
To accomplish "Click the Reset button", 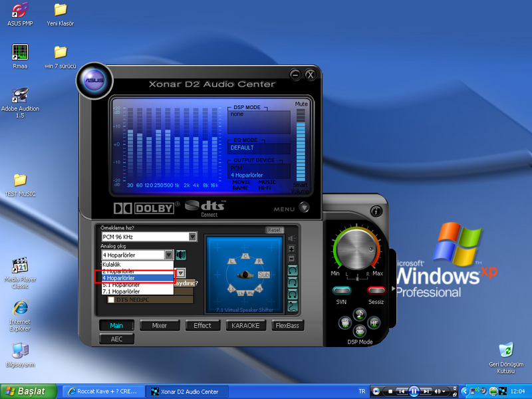I will (x=274, y=230).
